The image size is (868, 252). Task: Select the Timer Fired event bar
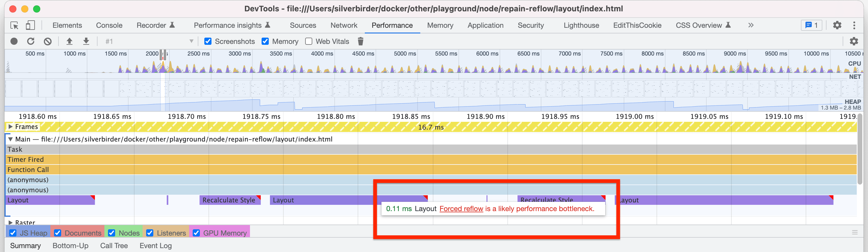point(431,159)
